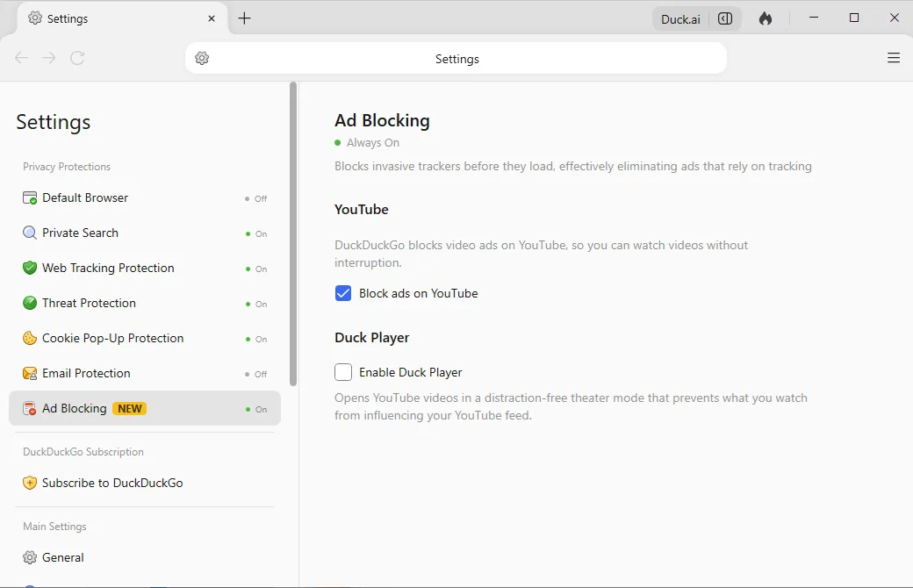Click Web Tracking Protection On status
This screenshot has height=588, width=913.
pyautogui.click(x=256, y=269)
